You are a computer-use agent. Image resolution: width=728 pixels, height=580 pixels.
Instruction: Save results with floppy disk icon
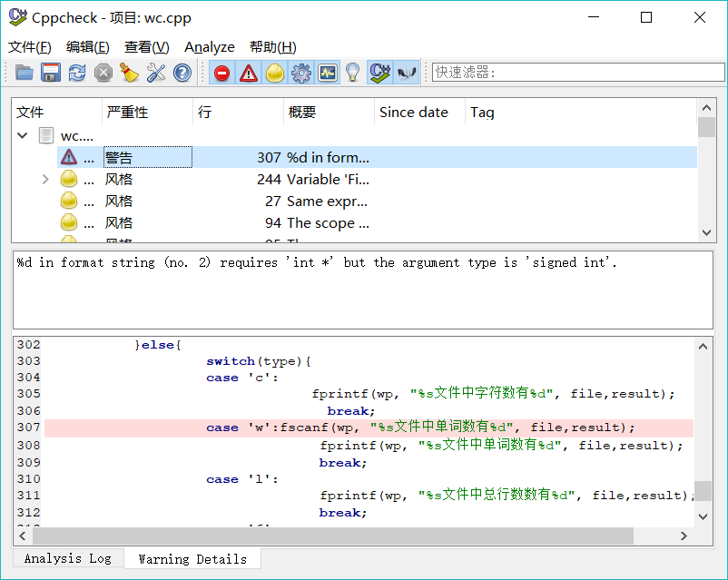[x=51, y=73]
